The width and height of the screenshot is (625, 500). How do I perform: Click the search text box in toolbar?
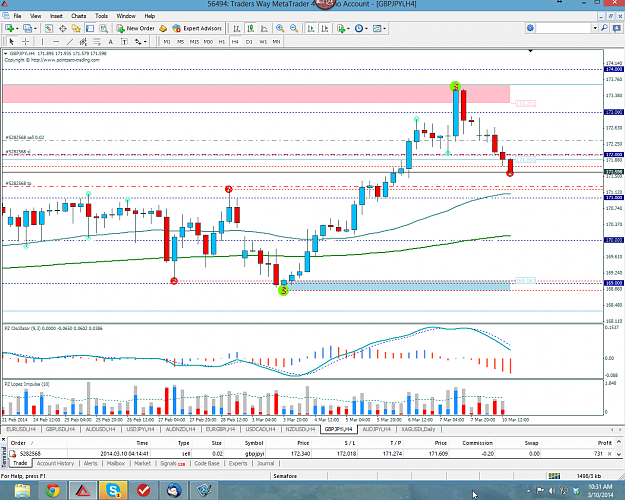564,28
